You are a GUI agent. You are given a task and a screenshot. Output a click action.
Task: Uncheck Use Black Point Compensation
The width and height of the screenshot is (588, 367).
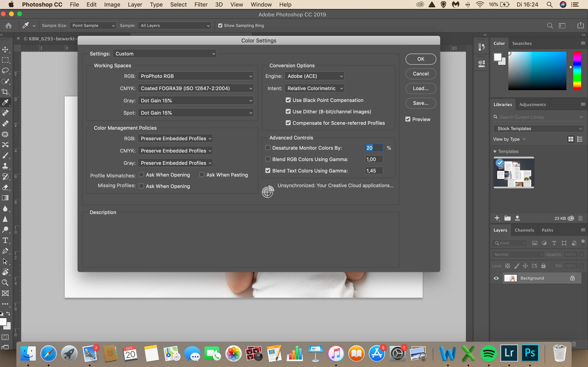click(x=288, y=100)
